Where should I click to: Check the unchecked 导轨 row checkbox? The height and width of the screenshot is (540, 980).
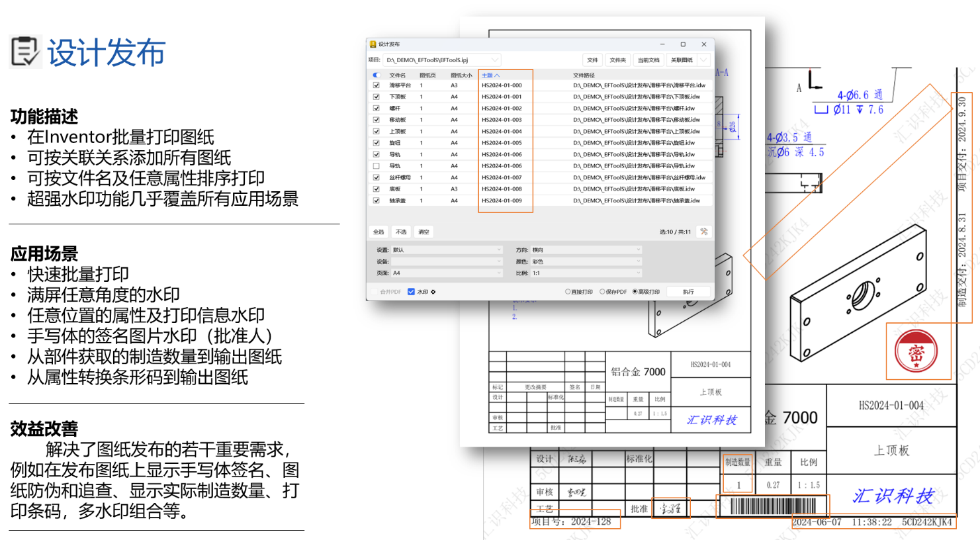376,166
